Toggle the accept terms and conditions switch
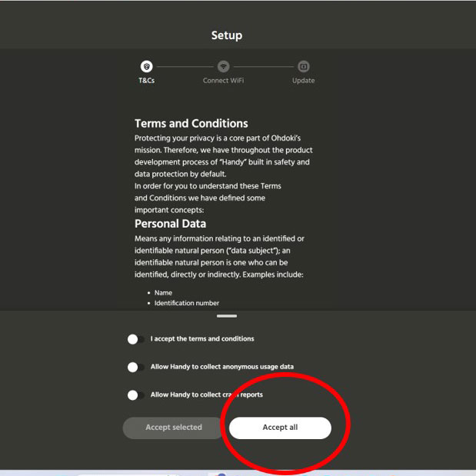The image size is (476, 476). 135,339
